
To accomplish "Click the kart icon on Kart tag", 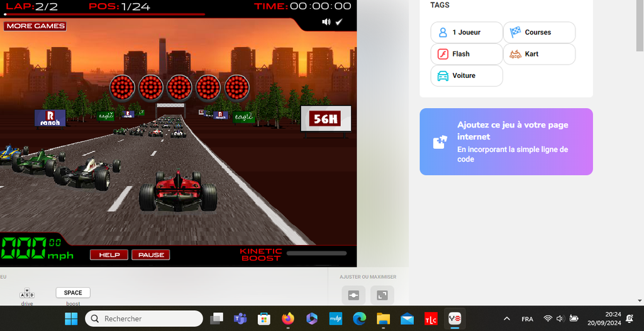I will 516,54.
